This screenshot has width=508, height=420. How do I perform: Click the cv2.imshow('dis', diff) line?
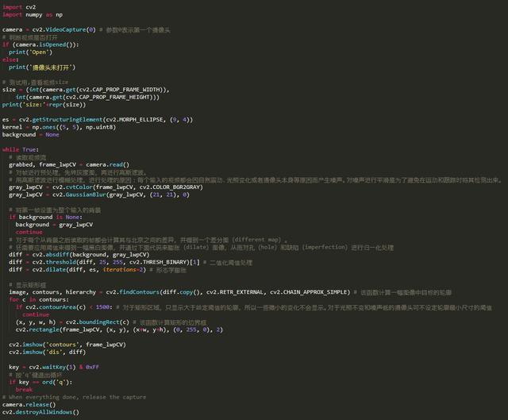coord(48,352)
